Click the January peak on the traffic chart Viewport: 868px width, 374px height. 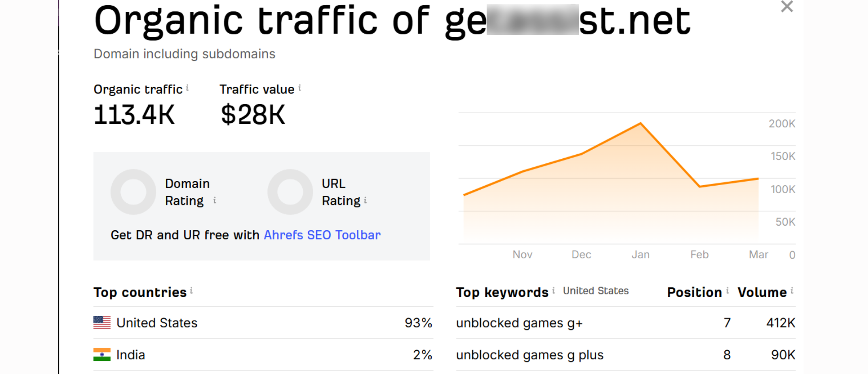point(641,123)
